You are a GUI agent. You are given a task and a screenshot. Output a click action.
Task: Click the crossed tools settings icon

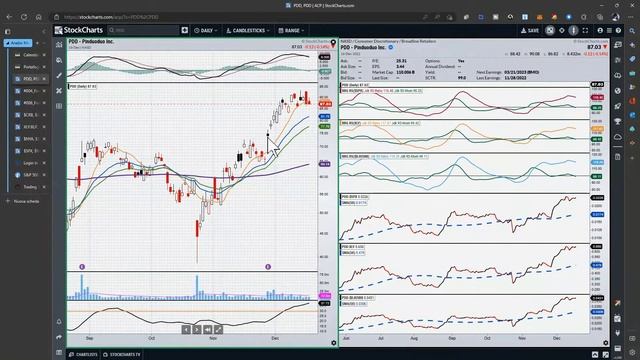59,91
